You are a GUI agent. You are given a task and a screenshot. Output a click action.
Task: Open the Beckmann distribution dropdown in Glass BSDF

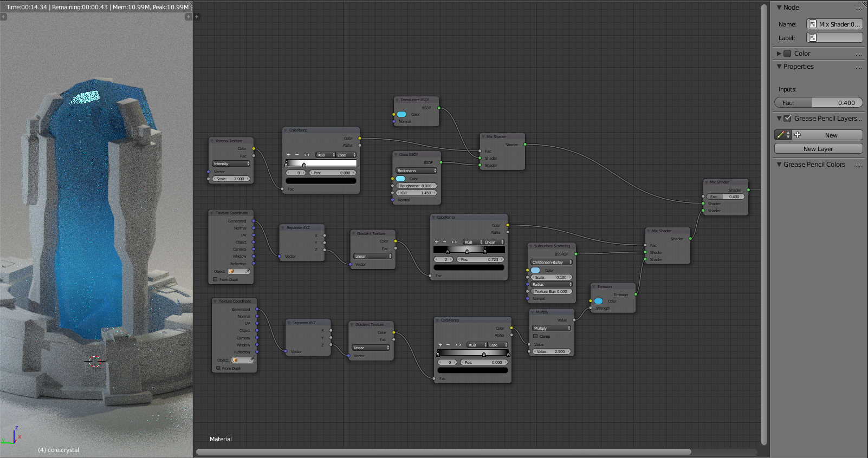[x=416, y=171]
